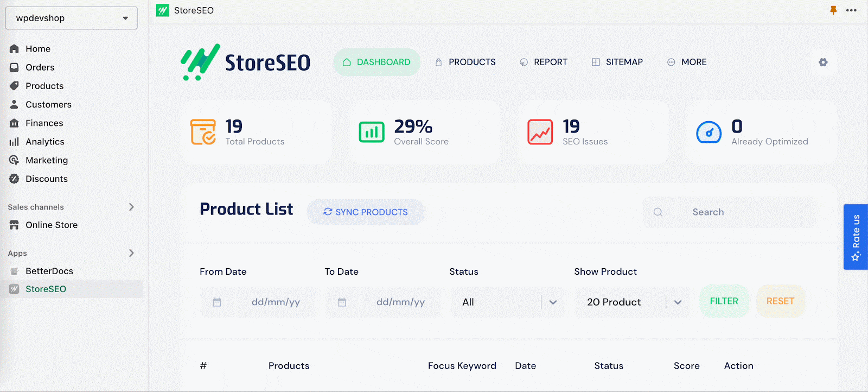
Task: Expand the Apps section arrow
Action: (131, 253)
